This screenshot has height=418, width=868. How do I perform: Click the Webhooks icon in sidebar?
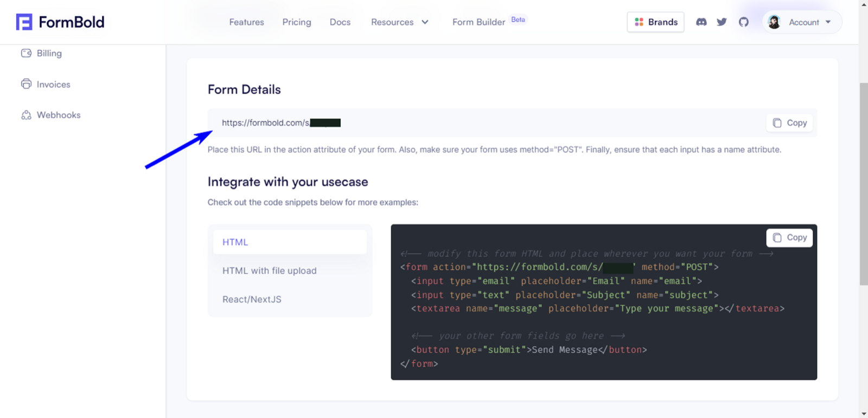(26, 115)
